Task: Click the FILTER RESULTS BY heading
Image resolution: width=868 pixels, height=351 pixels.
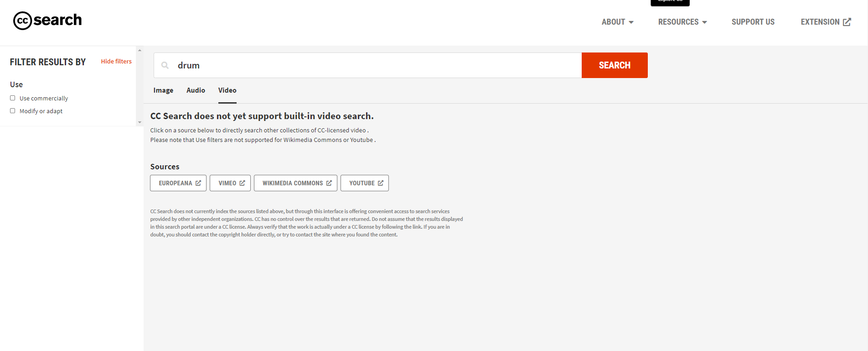Action: click(48, 62)
